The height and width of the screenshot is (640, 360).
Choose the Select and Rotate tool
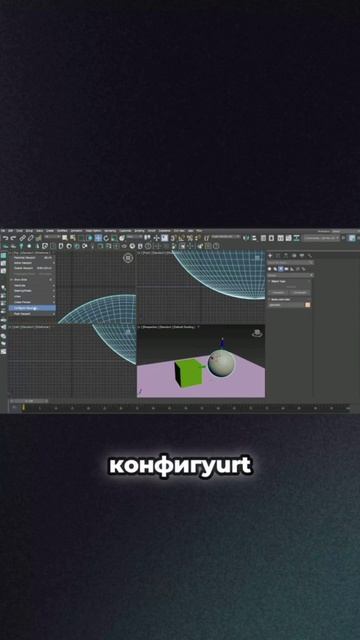106,238
